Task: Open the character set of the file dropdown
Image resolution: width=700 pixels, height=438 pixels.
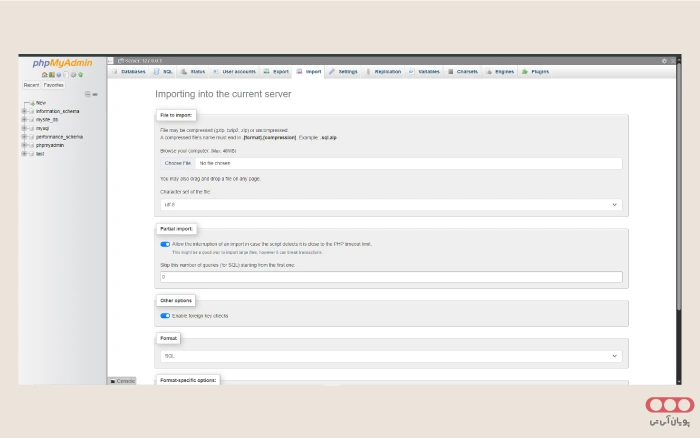Action: [391, 204]
